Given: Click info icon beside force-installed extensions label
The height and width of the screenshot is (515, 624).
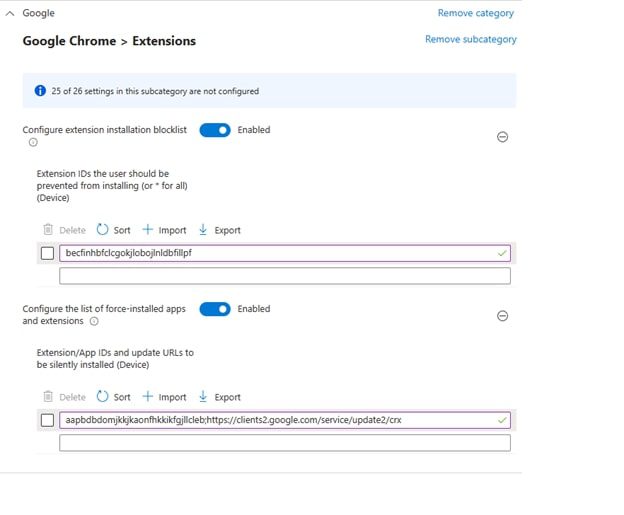Looking at the screenshot, I should 94,322.
